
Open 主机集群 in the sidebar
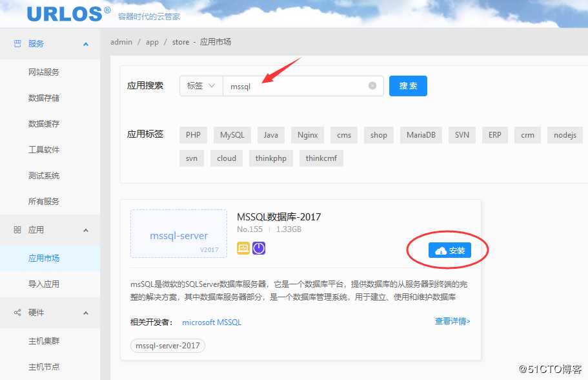pos(44,341)
